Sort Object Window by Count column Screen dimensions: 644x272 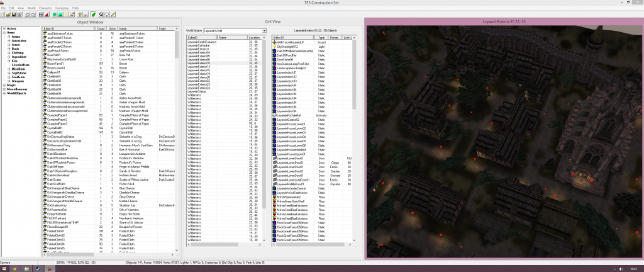point(101,29)
